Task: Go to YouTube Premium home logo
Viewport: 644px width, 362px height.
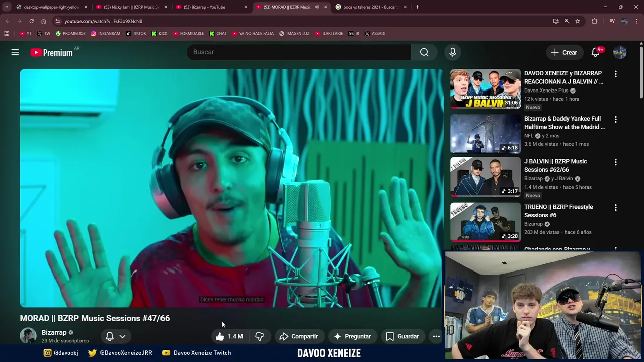Action: (51, 52)
